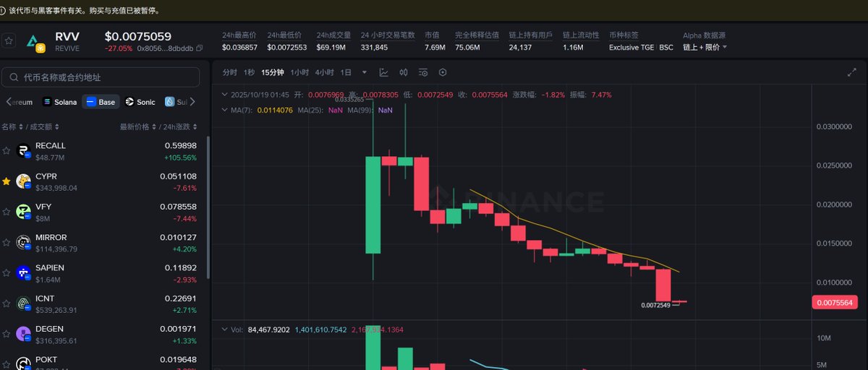Click the 0.0075564 current price tag
This screenshot has height=370, width=868.
tap(836, 303)
